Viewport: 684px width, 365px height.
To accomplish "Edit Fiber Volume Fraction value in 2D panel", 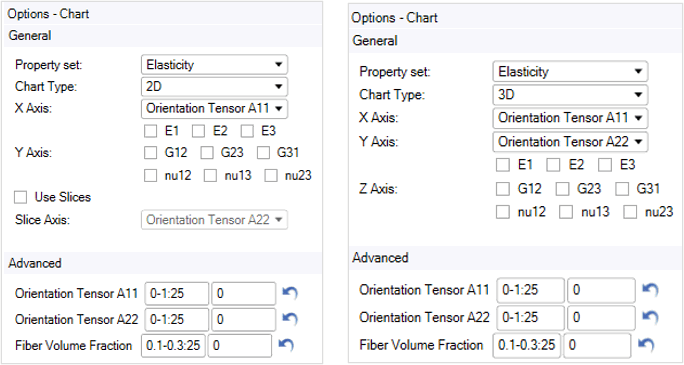I will (x=240, y=346).
